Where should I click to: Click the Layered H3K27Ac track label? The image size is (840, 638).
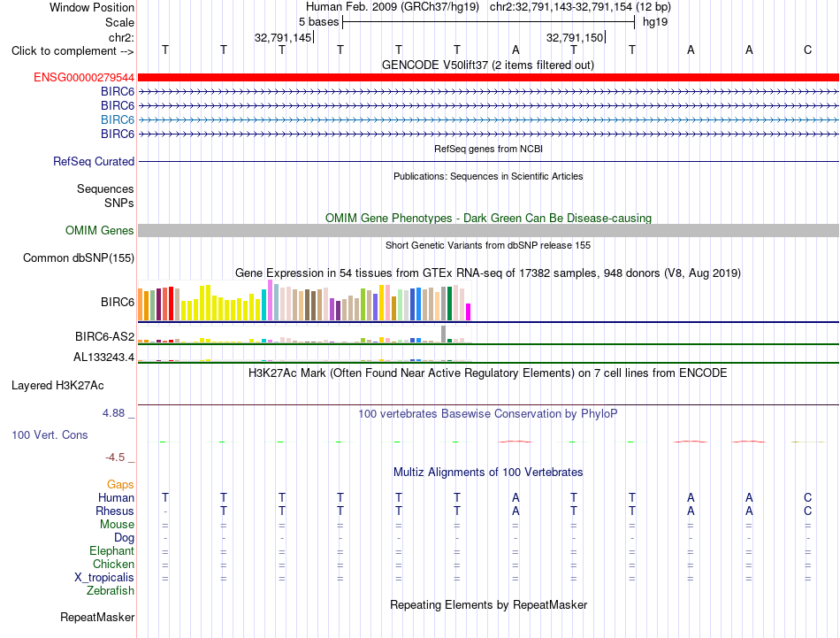tap(57, 386)
